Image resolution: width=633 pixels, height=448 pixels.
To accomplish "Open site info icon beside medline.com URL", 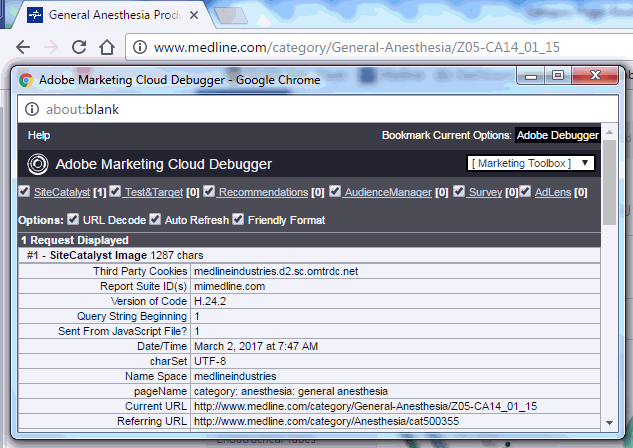I will pos(140,47).
